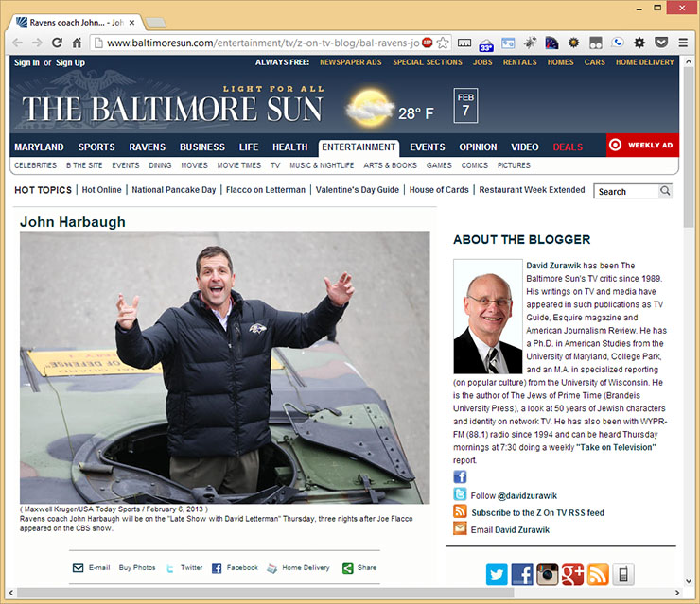Select the ENTERTAINMENT tab
This screenshot has width=700, height=604.
[359, 147]
